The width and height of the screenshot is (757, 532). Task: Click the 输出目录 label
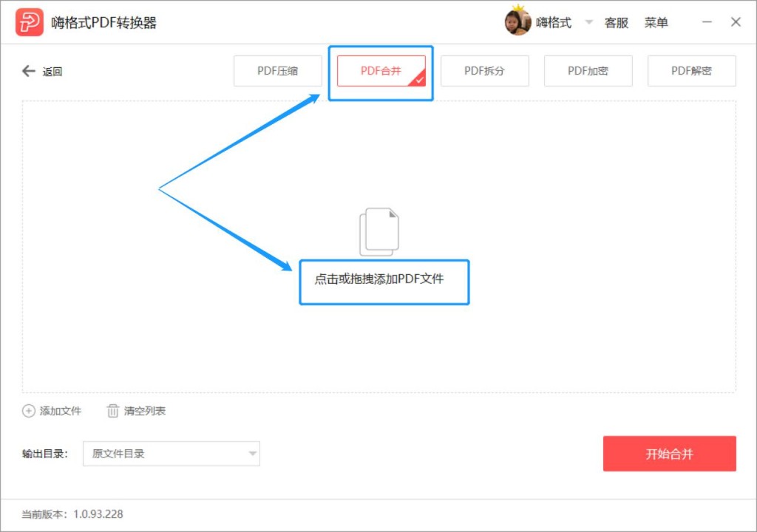[x=45, y=454]
